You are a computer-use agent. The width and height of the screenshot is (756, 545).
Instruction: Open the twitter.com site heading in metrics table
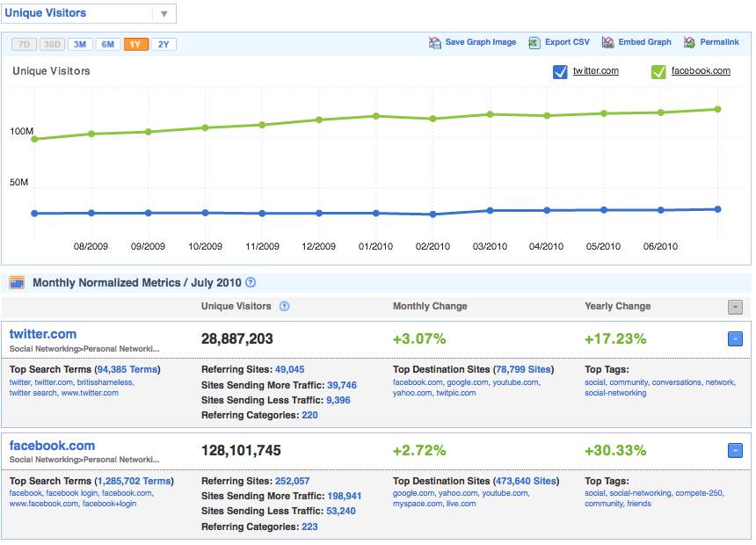[43, 334]
